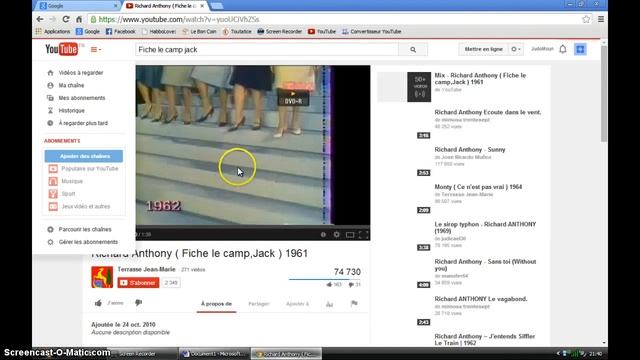Open the settings gear dropdown beside Mettre en ligne

pyautogui.click(x=516, y=49)
